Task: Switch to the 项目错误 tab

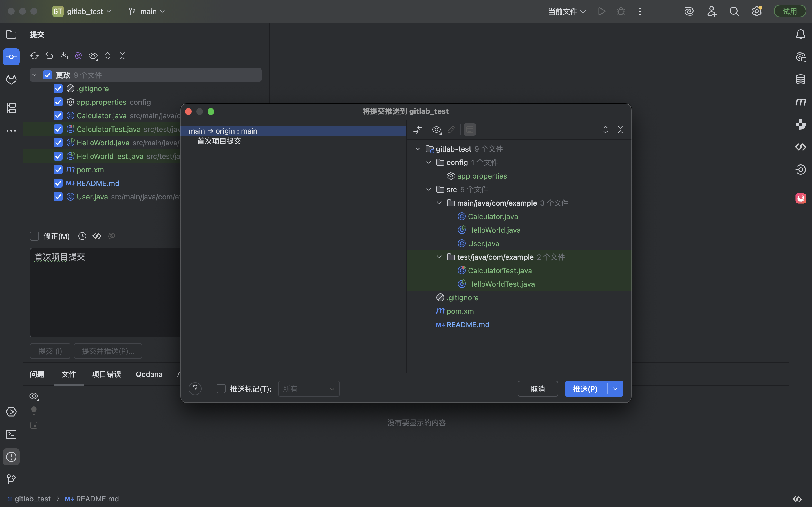Action: point(106,374)
